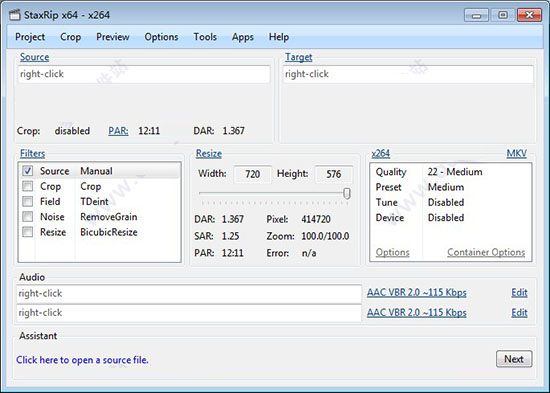The image size is (550, 393).
Task: Open the Apps menu
Action: [243, 37]
